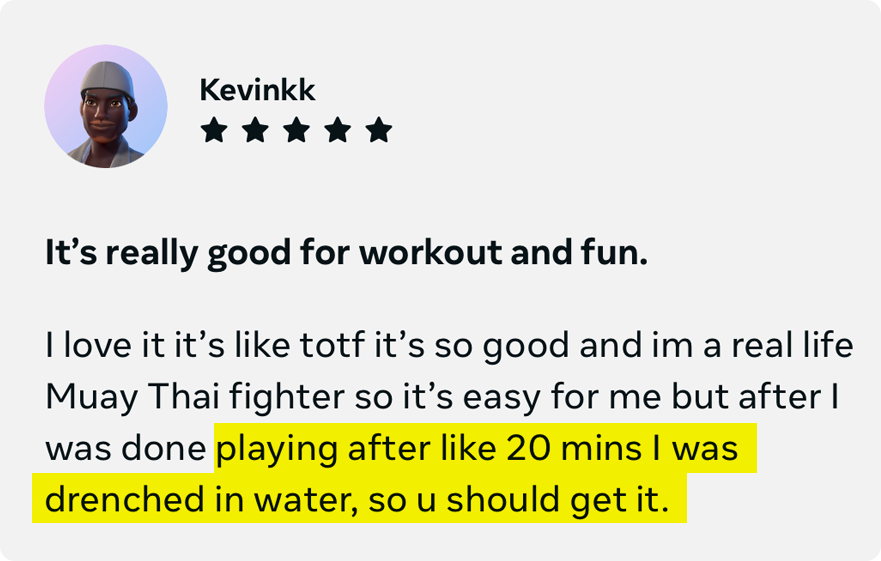Select the second rating star

(255, 130)
